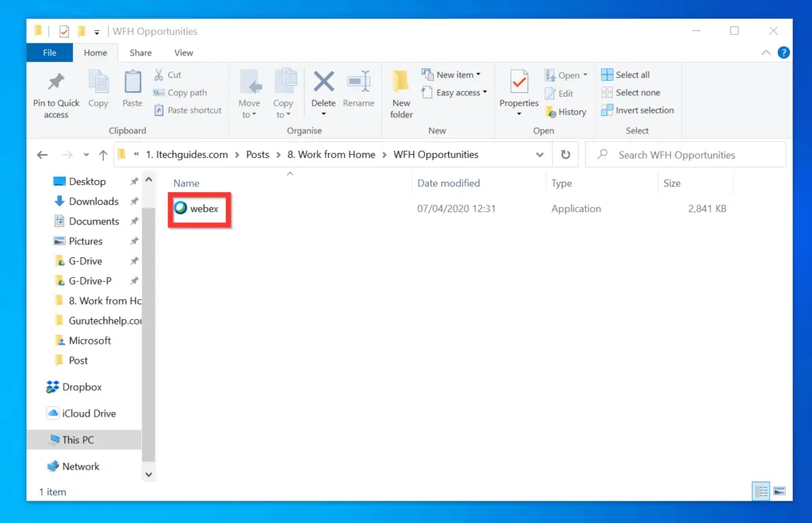Click the Properties checkmark icon
Screen dimensions: 812x523
pyautogui.click(x=519, y=82)
